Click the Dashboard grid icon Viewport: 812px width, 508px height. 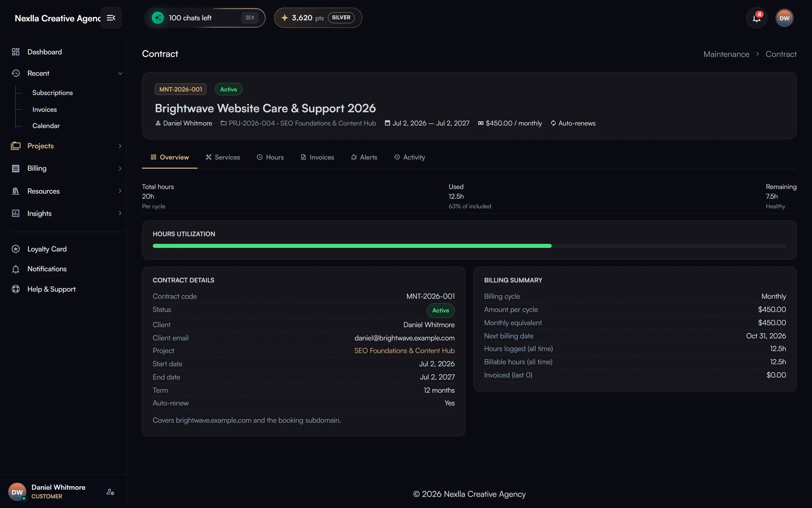16,52
